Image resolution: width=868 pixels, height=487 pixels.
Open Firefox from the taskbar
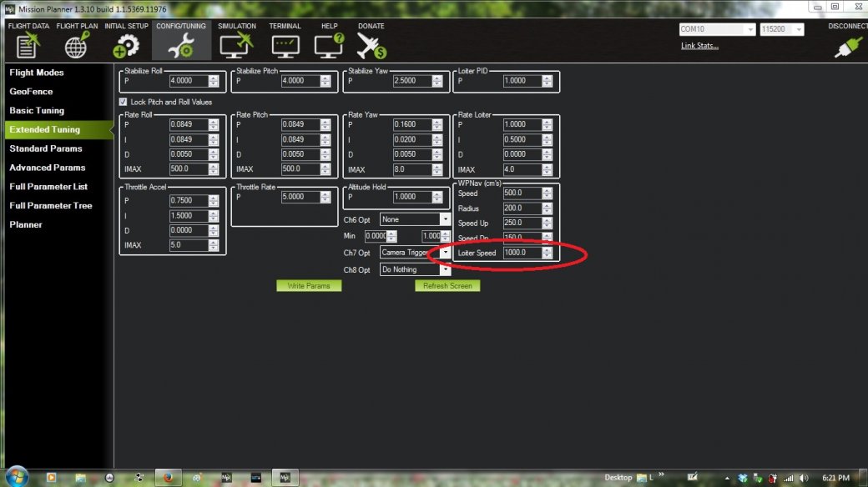click(x=168, y=478)
